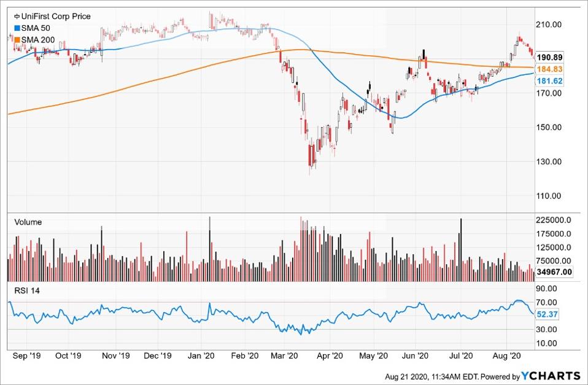The image size is (588, 385).
Task: Click the RSI value label 52.37
Action: pyautogui.click(x=547, y=314)
